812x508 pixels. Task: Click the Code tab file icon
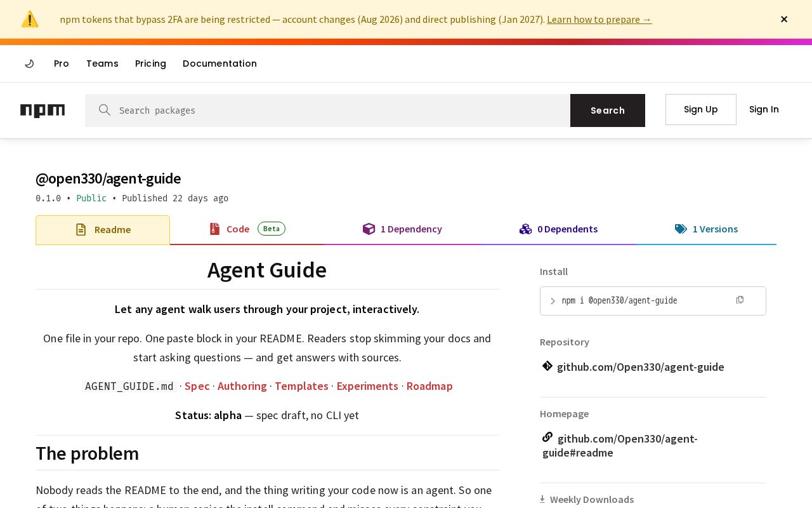pyautogui.click(x=215, y=229)
